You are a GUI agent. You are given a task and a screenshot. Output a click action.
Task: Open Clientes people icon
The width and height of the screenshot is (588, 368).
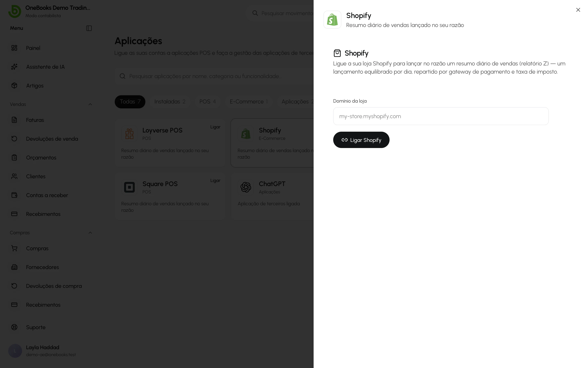14,176
